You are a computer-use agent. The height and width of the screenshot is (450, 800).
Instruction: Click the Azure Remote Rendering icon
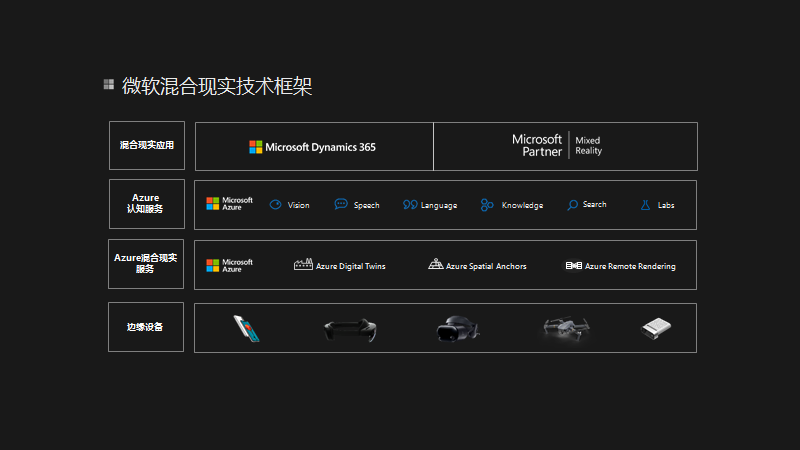click(x=573, y=266)
